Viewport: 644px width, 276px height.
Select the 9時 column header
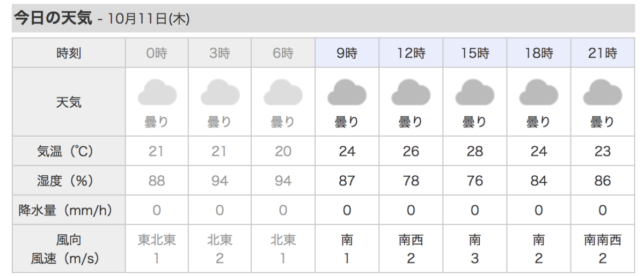coord(347,53)
